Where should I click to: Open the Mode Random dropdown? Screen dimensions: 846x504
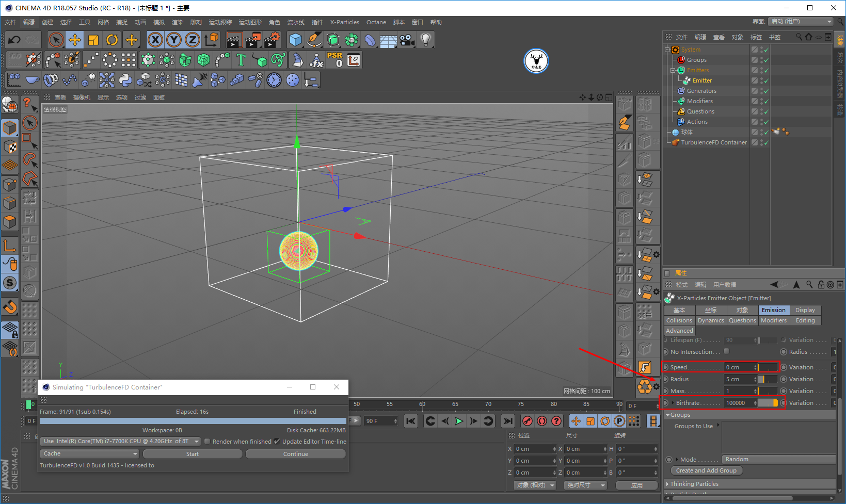coord(778,459)
